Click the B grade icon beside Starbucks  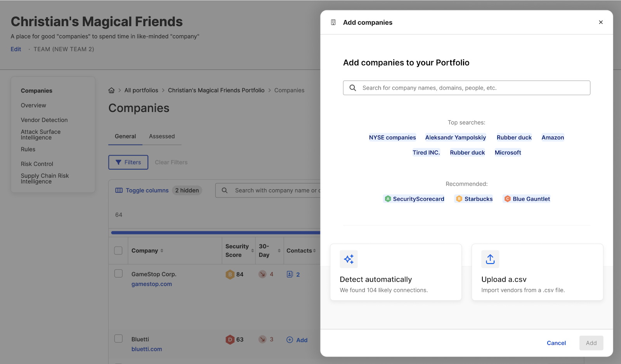[459, 199]
